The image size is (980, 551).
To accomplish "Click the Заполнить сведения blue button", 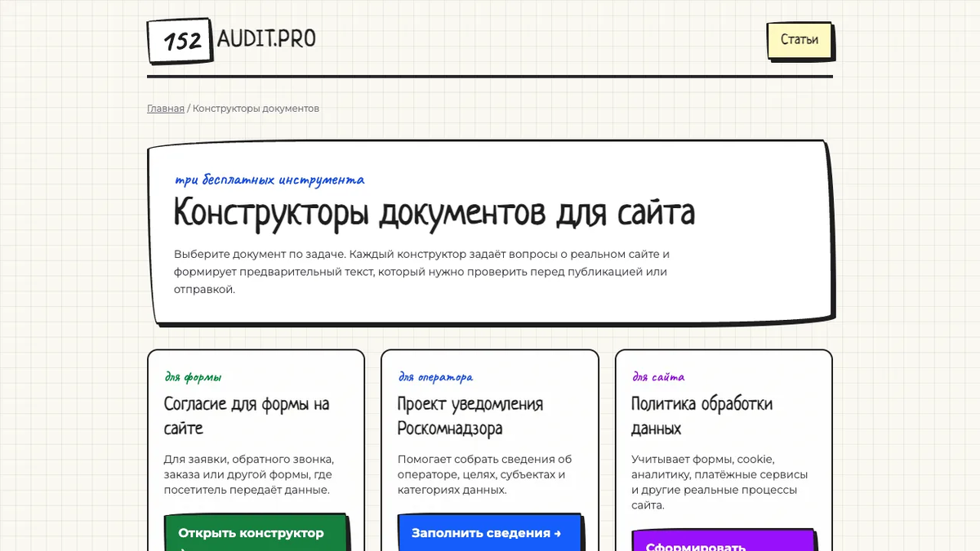I will pos(489,533).
